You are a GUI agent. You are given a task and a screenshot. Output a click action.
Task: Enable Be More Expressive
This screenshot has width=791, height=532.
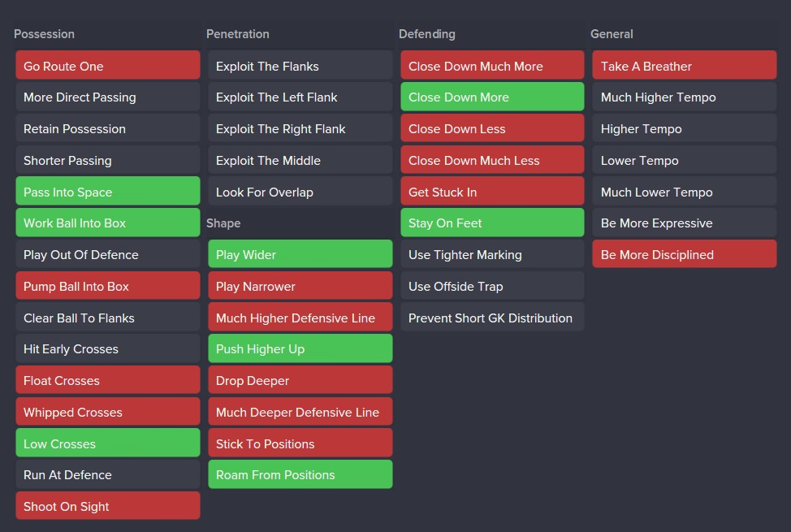pyautogui.click(x=684, y=223)
